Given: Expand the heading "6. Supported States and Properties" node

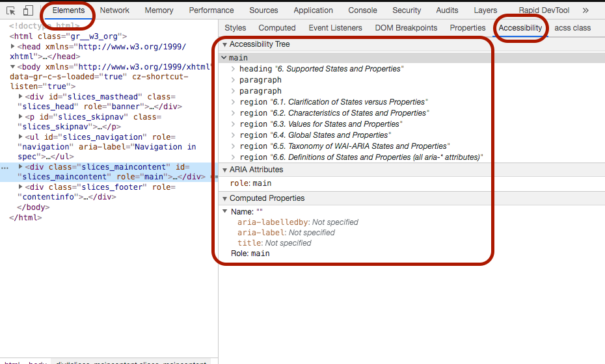Looking at the screenshot, I should point(233,69).
